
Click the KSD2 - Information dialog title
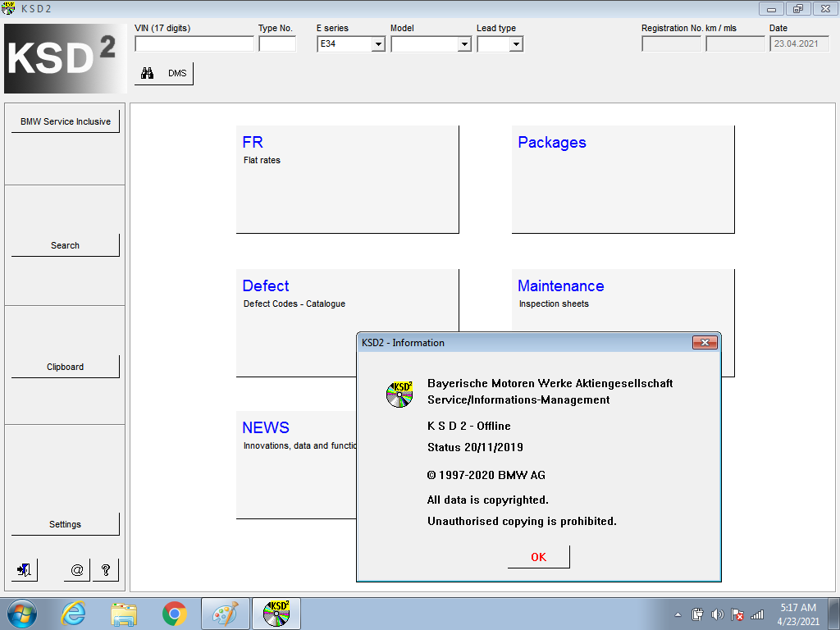tap(404, 343)
